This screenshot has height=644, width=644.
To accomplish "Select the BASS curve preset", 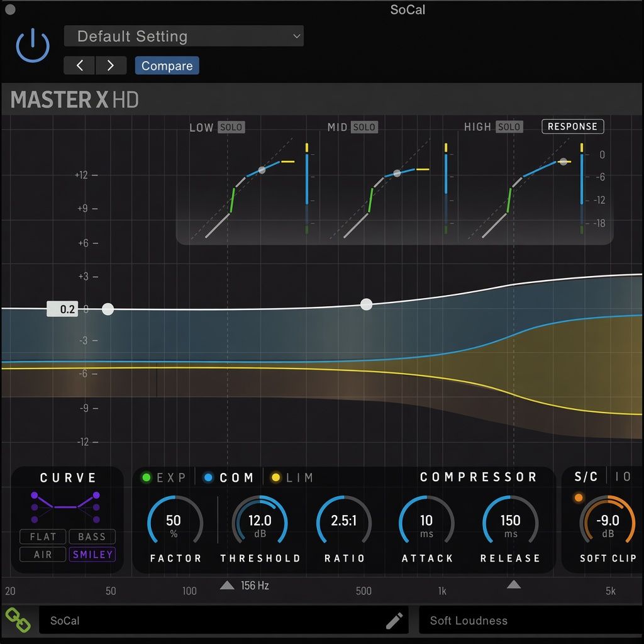I will coord(92,536).
